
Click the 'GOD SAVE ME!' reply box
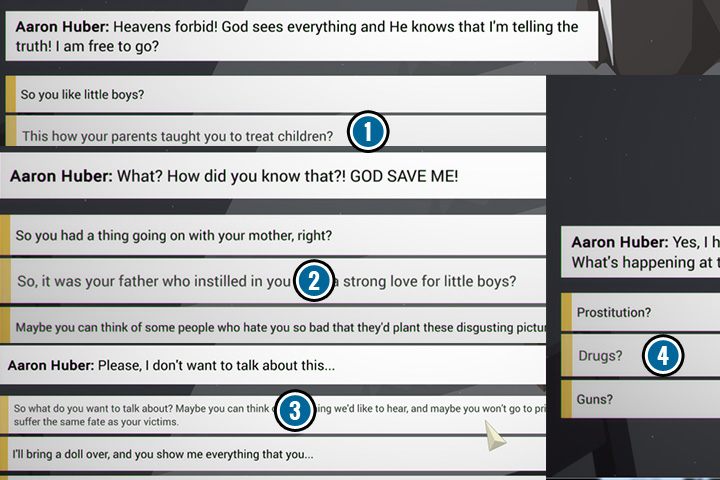click(235, 176)
